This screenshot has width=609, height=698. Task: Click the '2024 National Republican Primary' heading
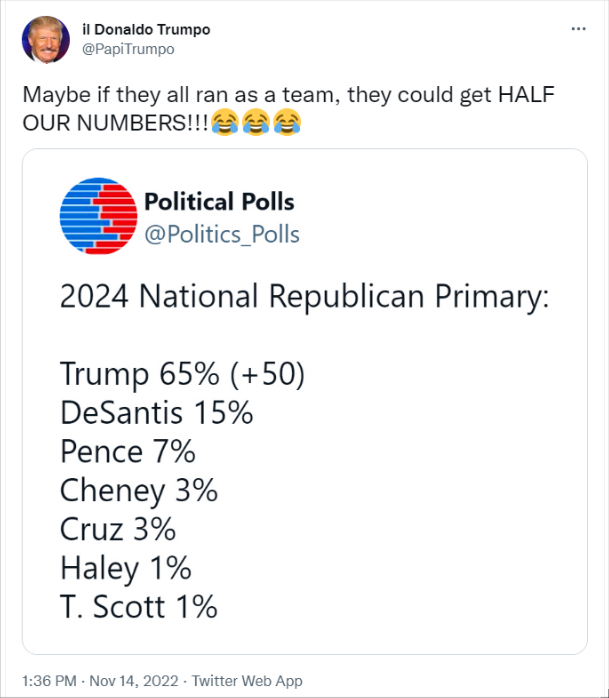tap(304, 297)
